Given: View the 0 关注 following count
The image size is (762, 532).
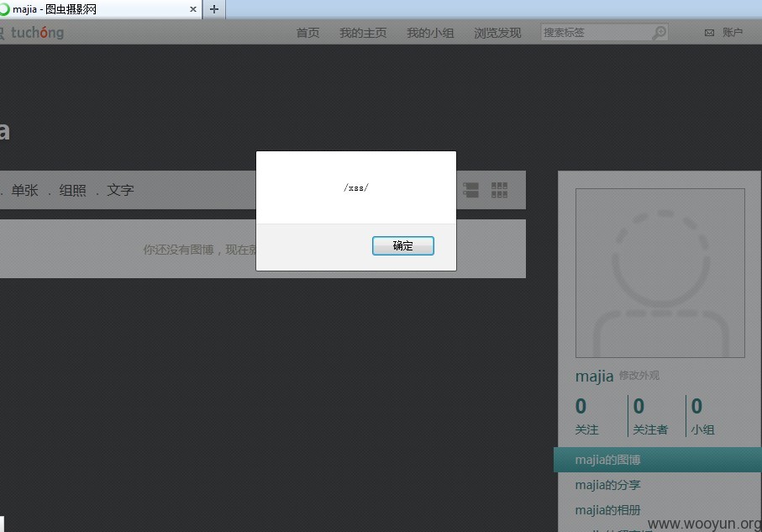Looking at the screenshot, I should pyautogui.click(x=586, y=416).
